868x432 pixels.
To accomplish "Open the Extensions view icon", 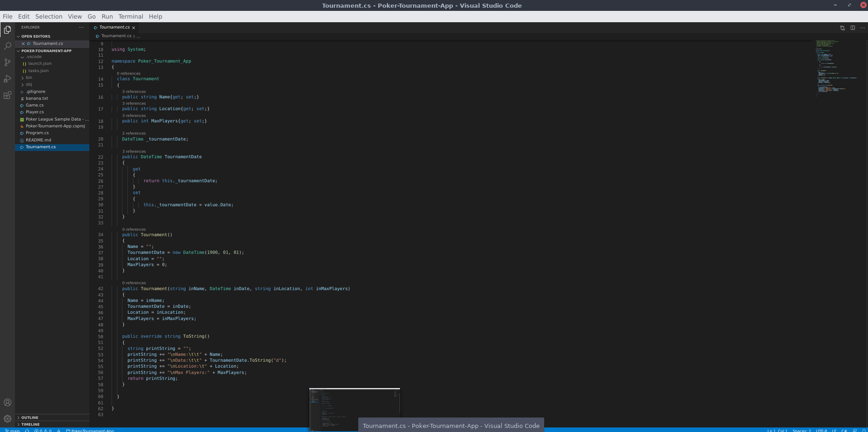I will coord(7,95).
